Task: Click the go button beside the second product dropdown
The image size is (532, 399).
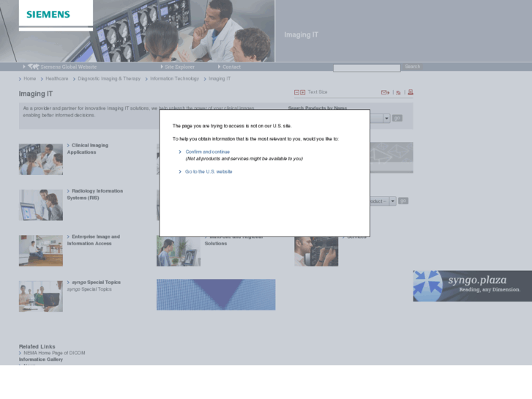Action: tap(403, 201)
